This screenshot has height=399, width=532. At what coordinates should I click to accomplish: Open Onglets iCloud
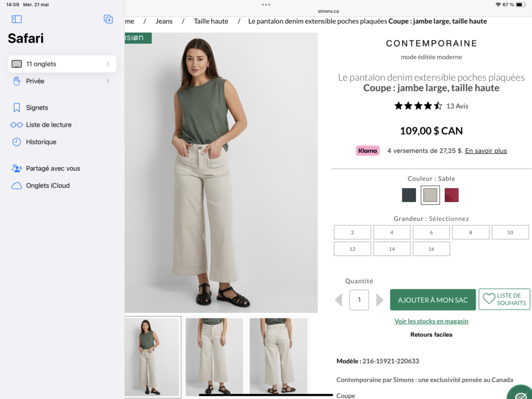(47, 185)
